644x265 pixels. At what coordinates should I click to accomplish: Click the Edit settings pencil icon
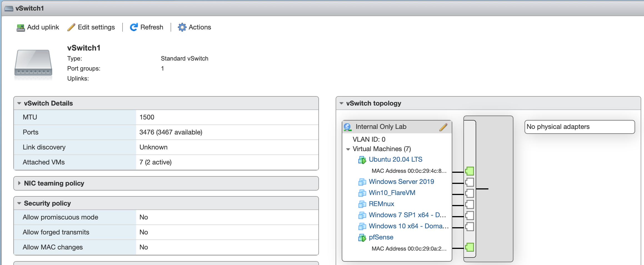[x=71, y=27]
